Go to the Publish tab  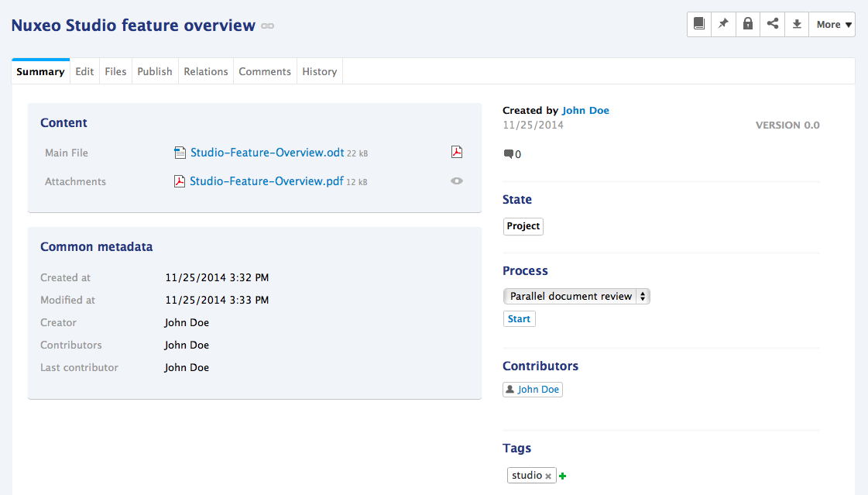pyautogui.click(x=155, y=71)
